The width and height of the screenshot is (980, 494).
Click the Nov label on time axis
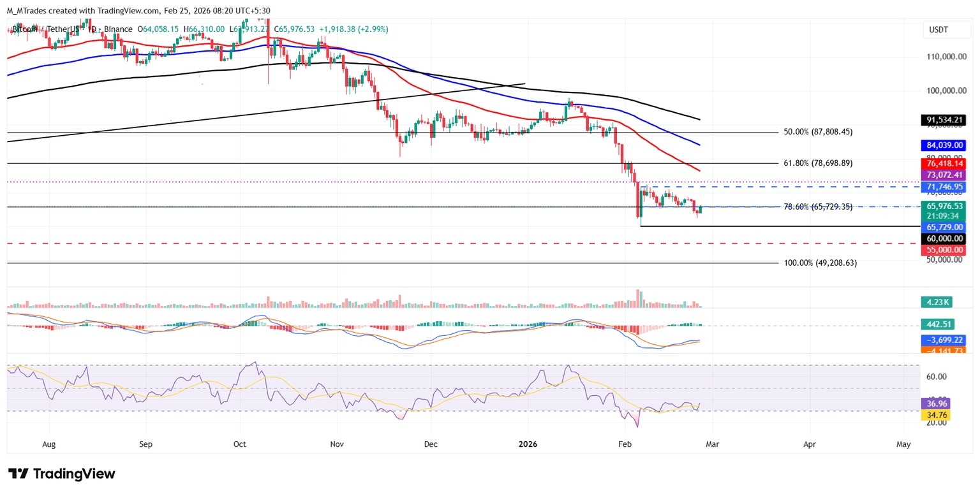tap(338, 443)
